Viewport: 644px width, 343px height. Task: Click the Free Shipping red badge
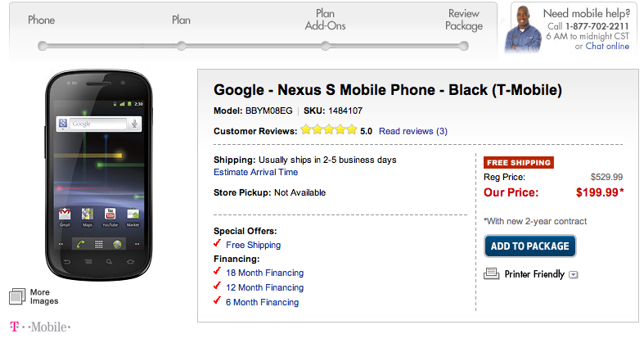pos(518,162)
